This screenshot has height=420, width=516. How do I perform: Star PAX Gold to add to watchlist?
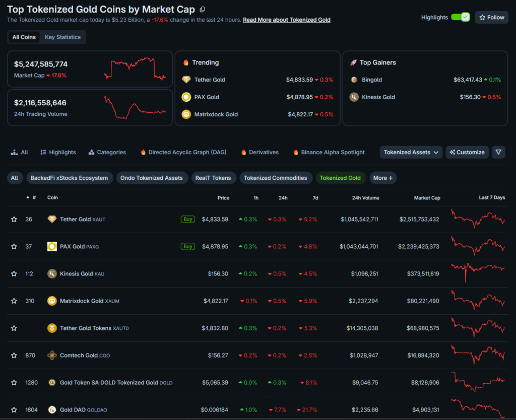(14, 246)
